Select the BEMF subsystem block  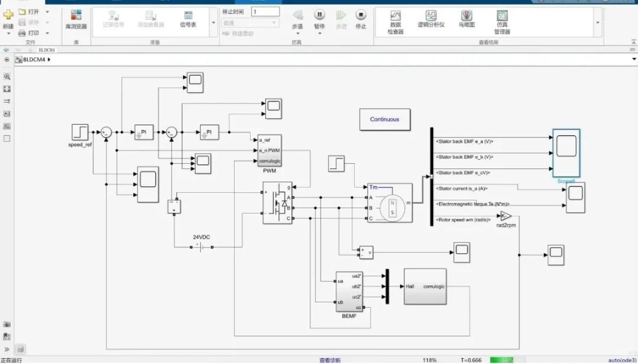349,292
